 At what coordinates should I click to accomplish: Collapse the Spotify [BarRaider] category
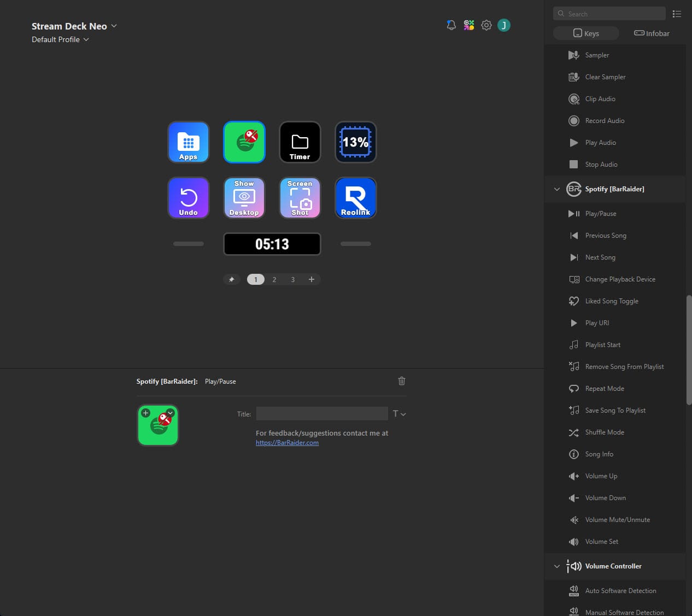point(557,189)
